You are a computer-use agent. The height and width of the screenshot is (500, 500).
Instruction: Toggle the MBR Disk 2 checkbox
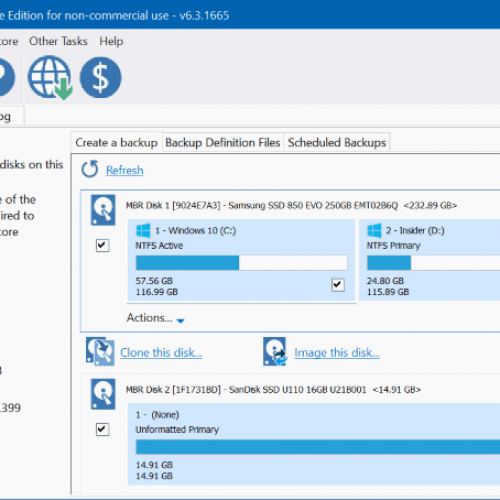point(102,429)
